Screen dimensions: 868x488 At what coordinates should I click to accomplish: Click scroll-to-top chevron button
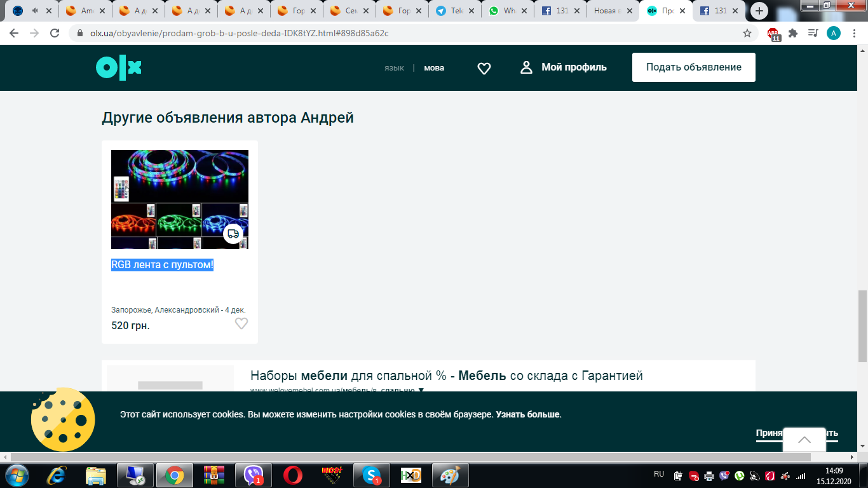[x=804, y=440]
